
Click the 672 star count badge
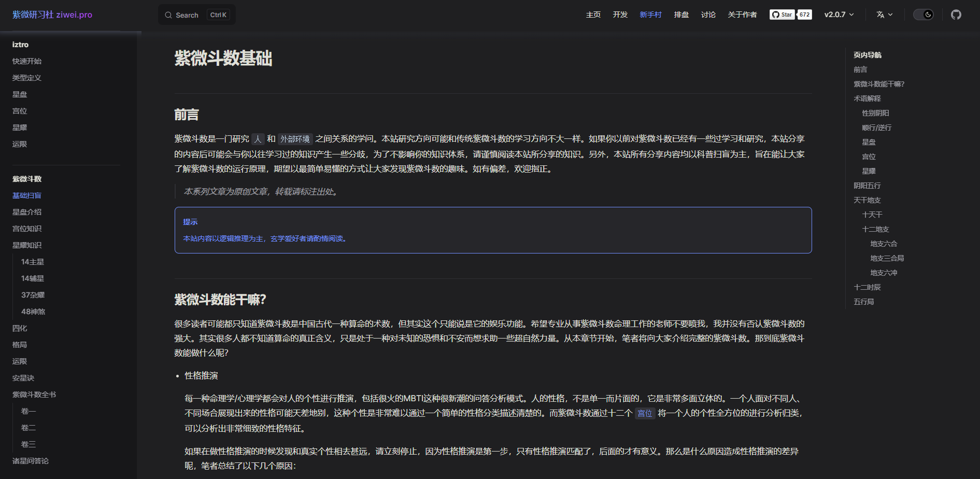pyautogui.click(x=804, y=15)
